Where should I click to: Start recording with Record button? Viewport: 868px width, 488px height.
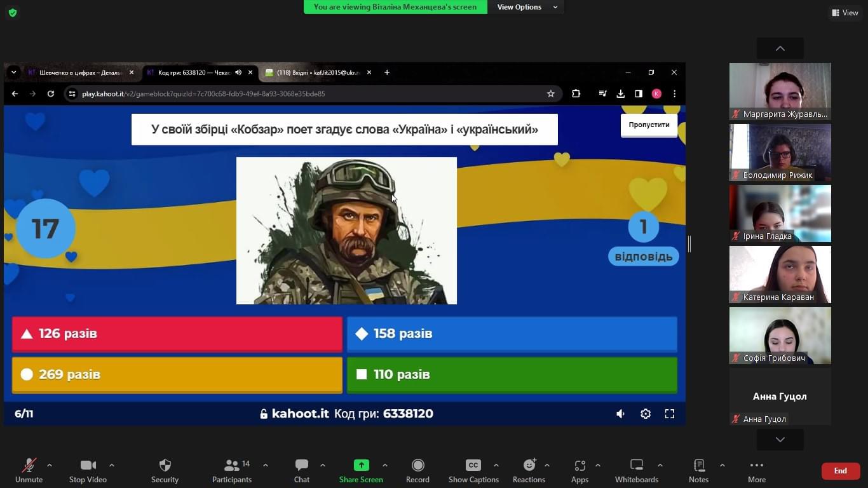click(417, 470)
